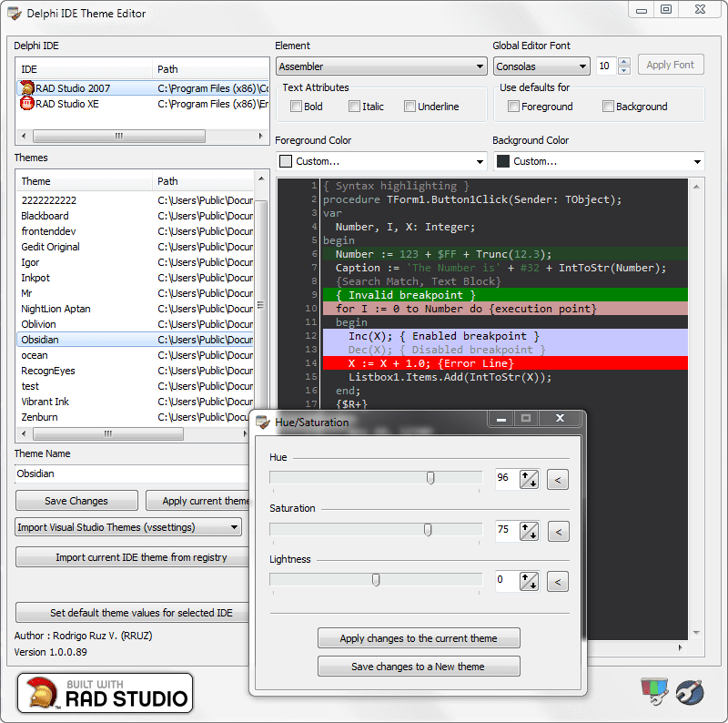
Task: Click the Built with RAD Studio logo
Action: (x=106, y=693)
